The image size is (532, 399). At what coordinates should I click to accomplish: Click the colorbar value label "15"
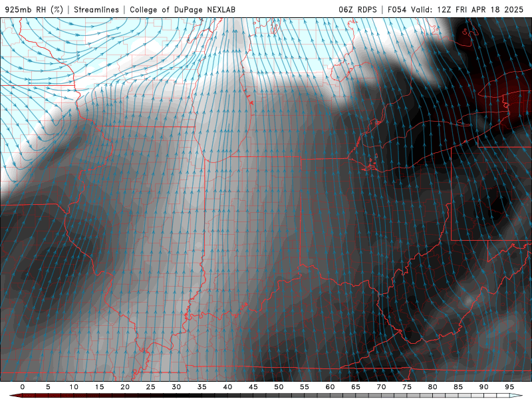pyautogui.click(x=99, y=387)
